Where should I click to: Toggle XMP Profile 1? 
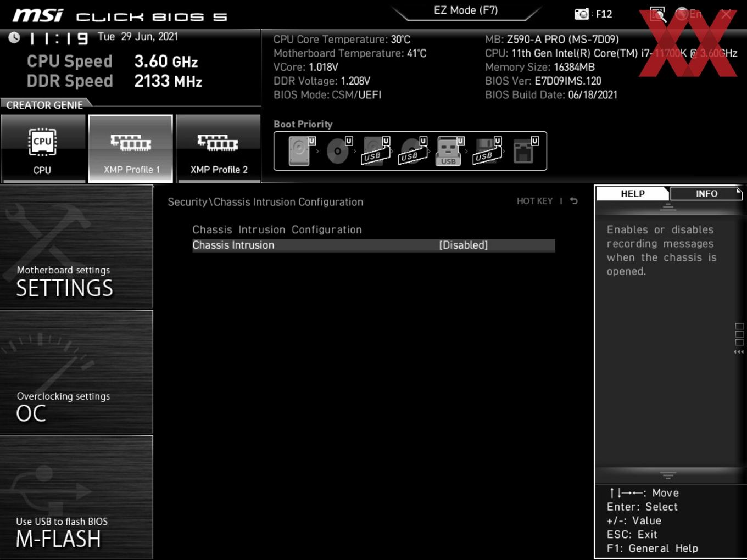131,148
